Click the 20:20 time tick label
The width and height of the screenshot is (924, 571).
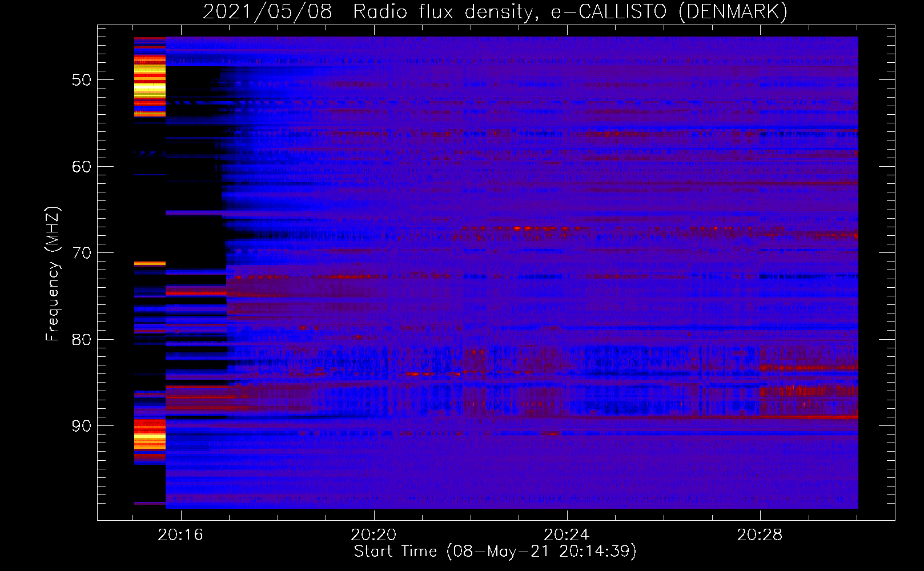click(373, 535)
